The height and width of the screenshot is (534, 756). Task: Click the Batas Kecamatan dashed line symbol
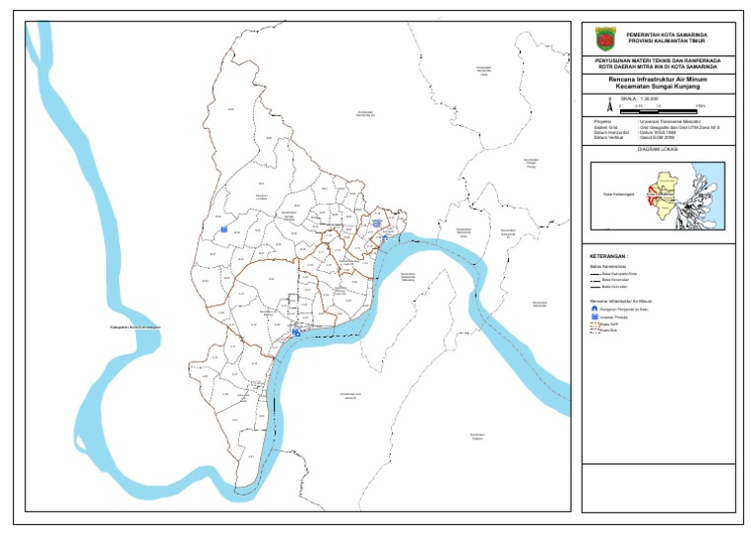(x=595, y=280)
